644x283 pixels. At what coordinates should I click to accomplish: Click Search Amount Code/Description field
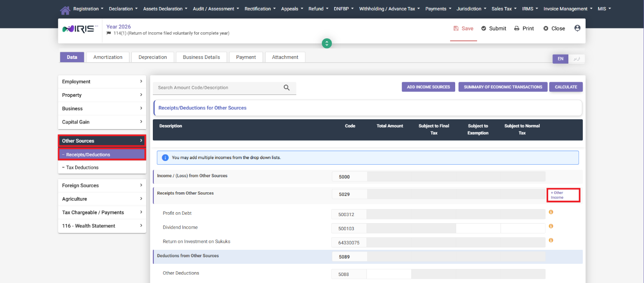pyautogui.click(x=219, y=87)
